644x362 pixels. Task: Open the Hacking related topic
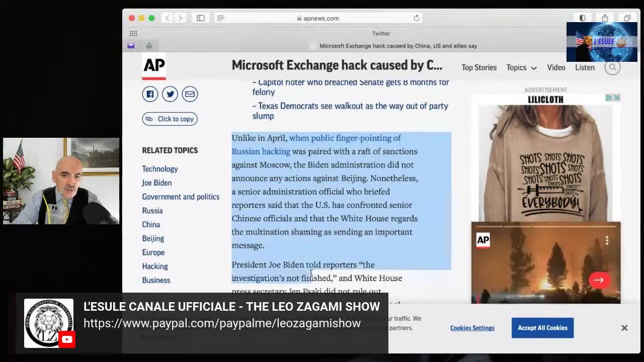pos(154,266)
